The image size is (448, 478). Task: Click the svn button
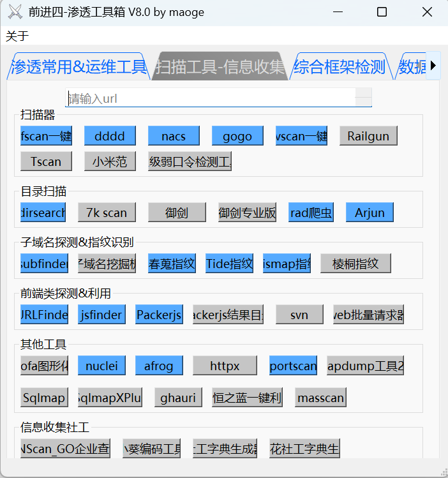pyautogui.click(x=299, y=314)
